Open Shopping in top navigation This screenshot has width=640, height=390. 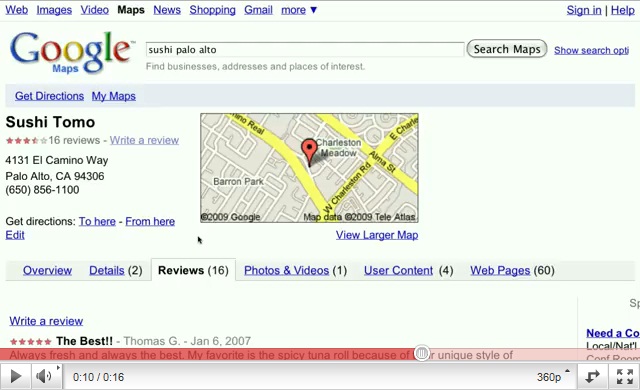[x=212, y=10]
